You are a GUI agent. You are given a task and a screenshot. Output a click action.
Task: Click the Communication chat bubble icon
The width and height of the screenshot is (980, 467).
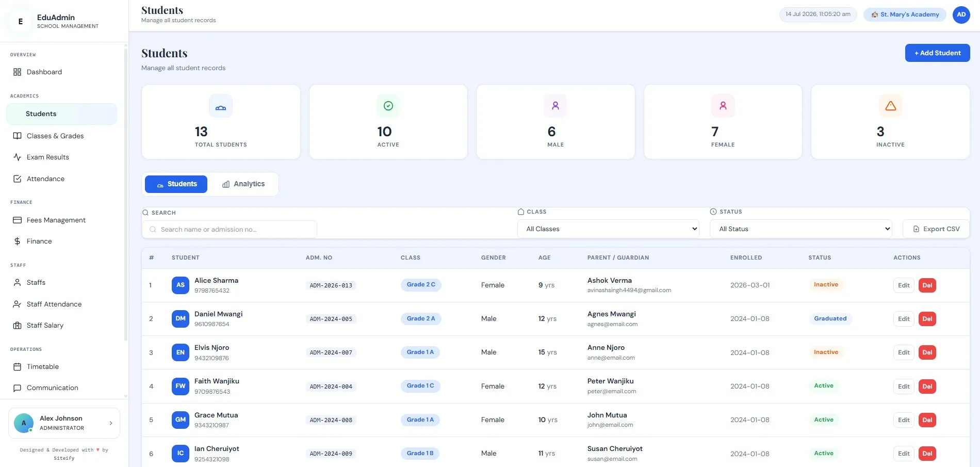(17, 388)
